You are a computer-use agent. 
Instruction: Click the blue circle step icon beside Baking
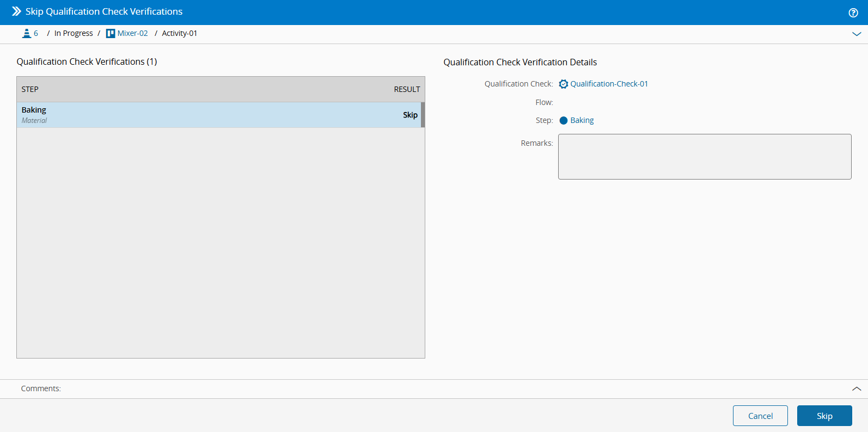[x=564, y=121]
